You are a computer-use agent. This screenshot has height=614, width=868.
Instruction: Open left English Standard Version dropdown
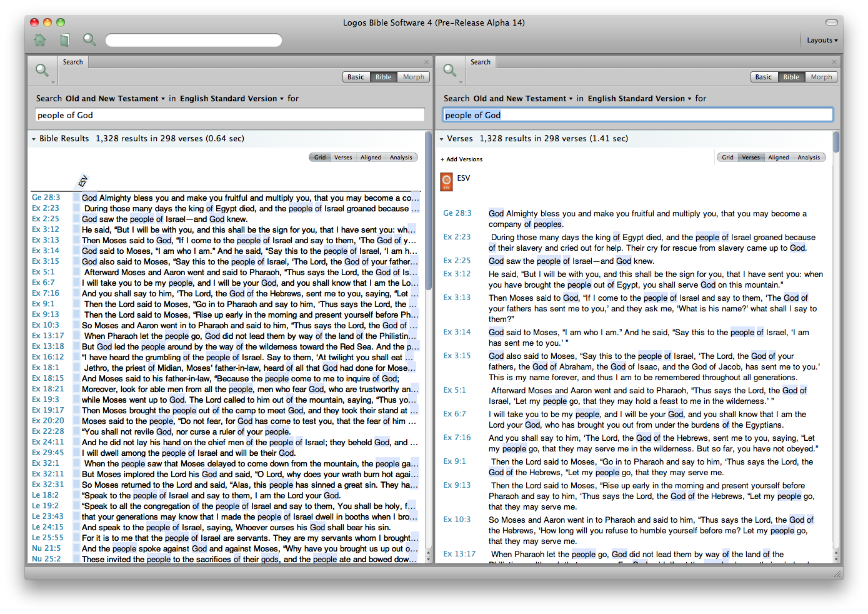(232, 98)
